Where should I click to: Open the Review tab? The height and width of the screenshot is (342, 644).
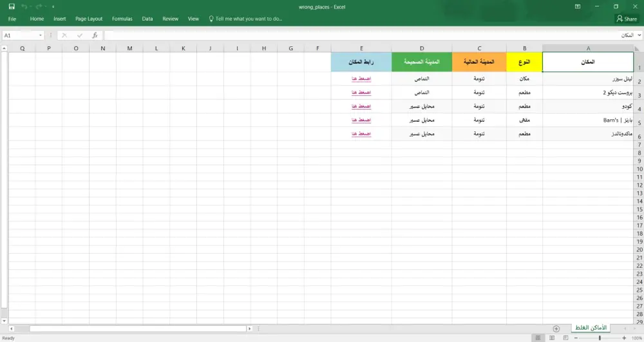coord(170,19)
